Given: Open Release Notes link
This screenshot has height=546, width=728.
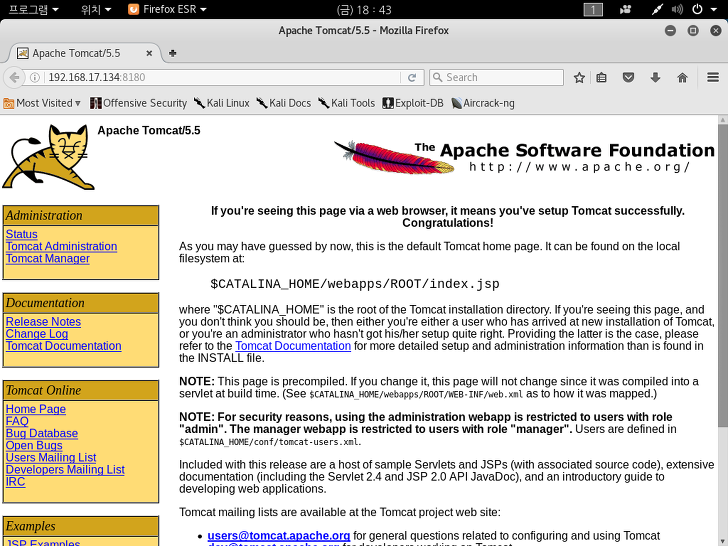Looking at the screenshot, I should 43,321.
